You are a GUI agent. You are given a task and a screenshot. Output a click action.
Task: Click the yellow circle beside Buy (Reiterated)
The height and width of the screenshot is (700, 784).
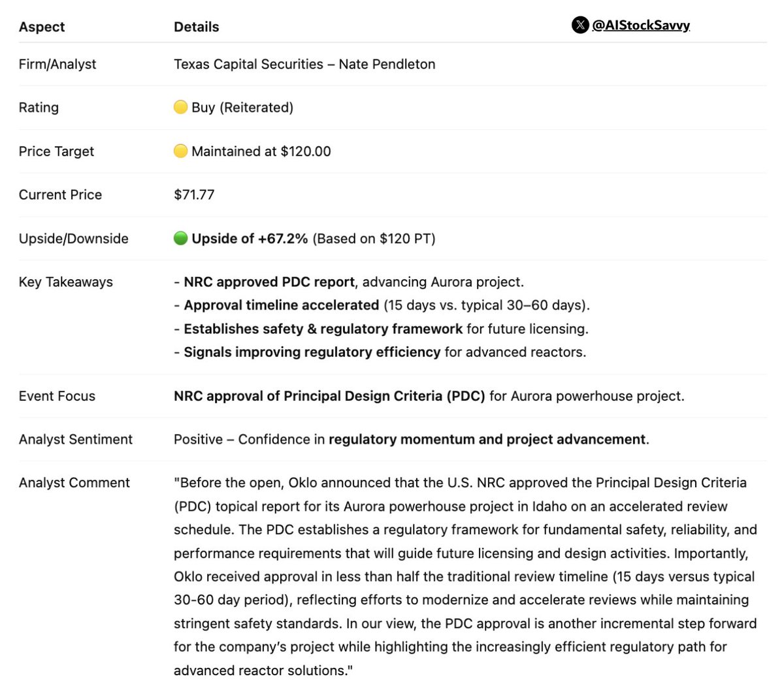[x=181, y=107]
